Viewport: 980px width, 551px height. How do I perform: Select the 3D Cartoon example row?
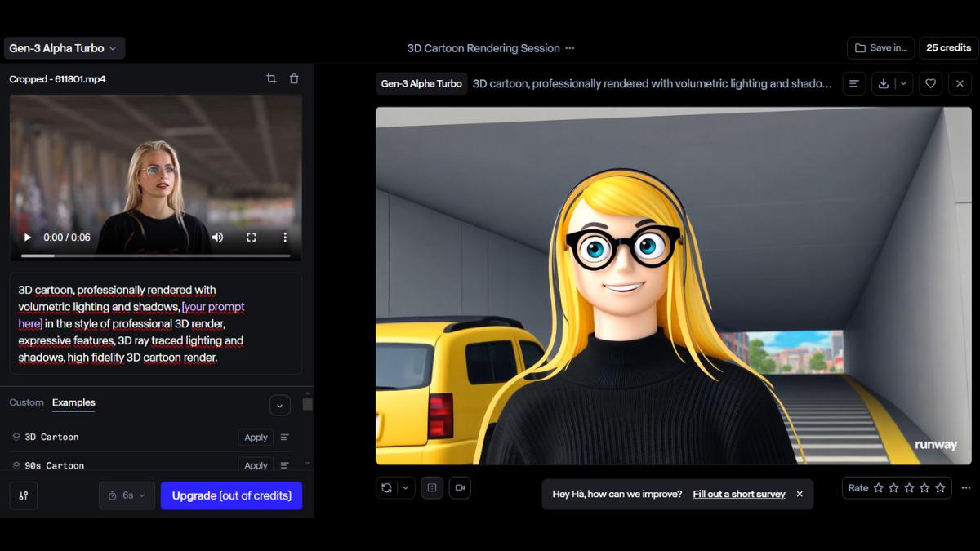click(x=150, y=438)
